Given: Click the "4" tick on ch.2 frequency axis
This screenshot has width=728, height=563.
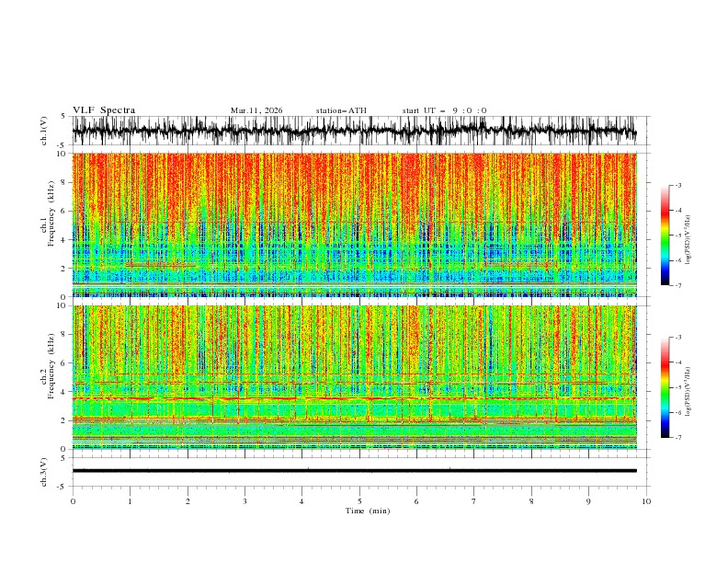Looking at the screenshot, I should 64,392.
